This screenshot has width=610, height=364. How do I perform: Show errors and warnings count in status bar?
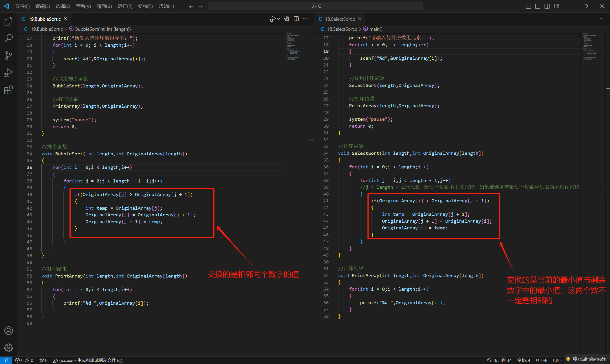click(24, 360)
